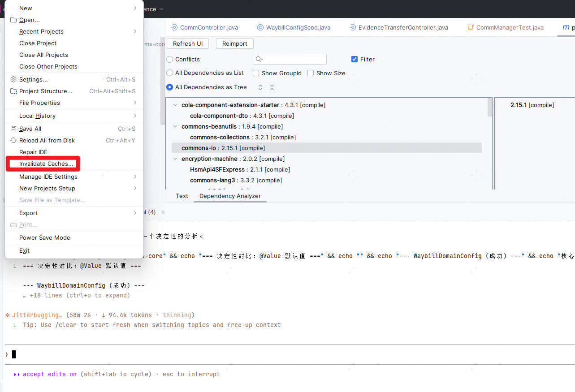Click the Collapse All arrows icon
Screen dimensions: 575x392
[x=272, y=87]
